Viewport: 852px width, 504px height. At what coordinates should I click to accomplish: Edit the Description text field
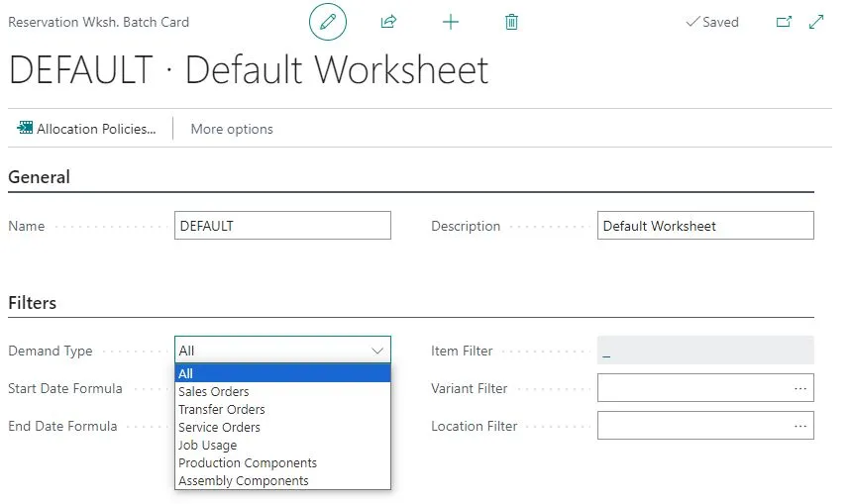[x=705, y=226]
